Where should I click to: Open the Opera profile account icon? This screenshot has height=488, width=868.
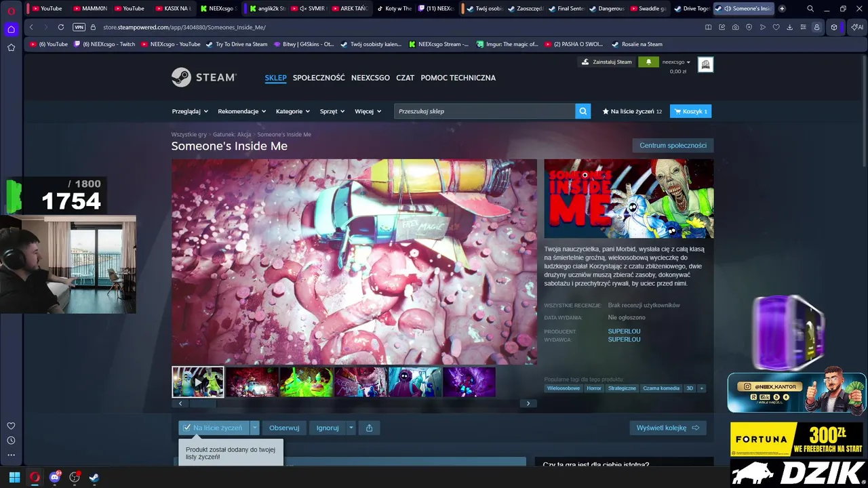817,27
